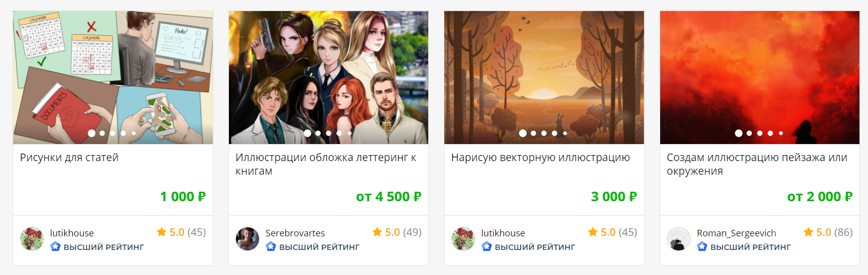
Task: Click Serebrovartes profile avatar
Action: pyautogui.click(x=247, y=239)
